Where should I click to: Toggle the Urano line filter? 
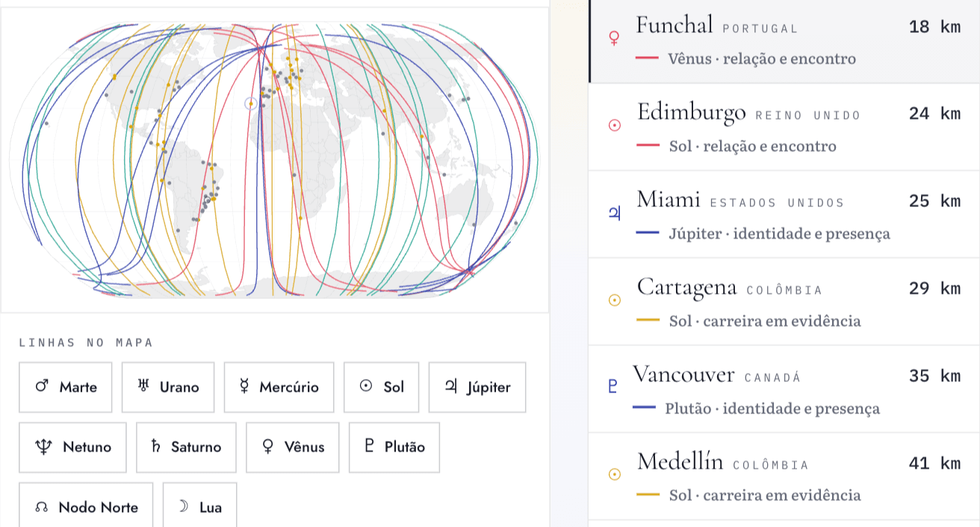click(168, 387)
